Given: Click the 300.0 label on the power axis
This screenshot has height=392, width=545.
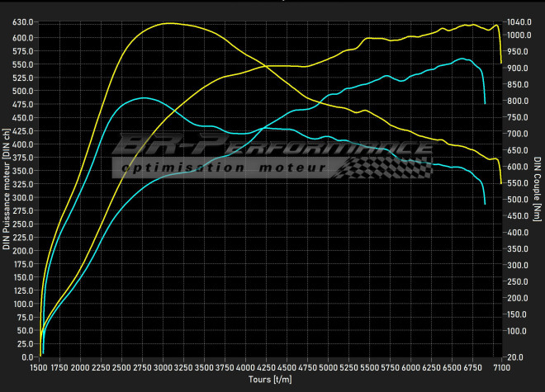Looking at the screenshot, I should click(x=22, y=197).
